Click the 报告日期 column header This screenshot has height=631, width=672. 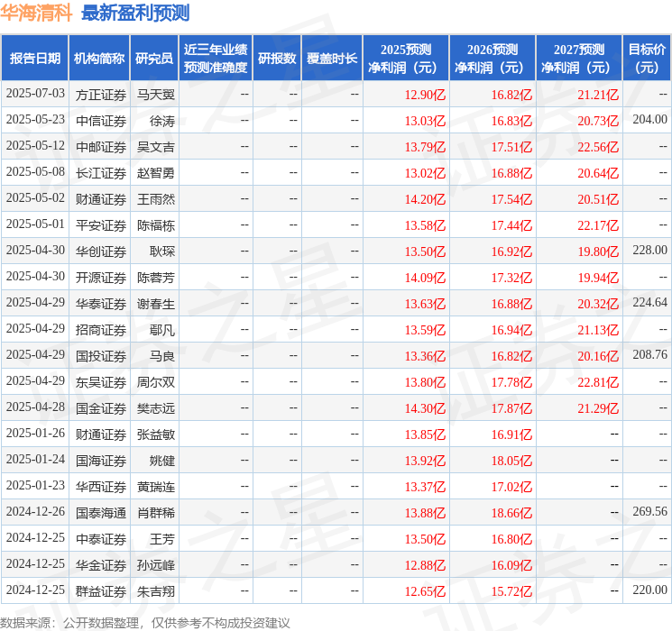pos(34,59)
